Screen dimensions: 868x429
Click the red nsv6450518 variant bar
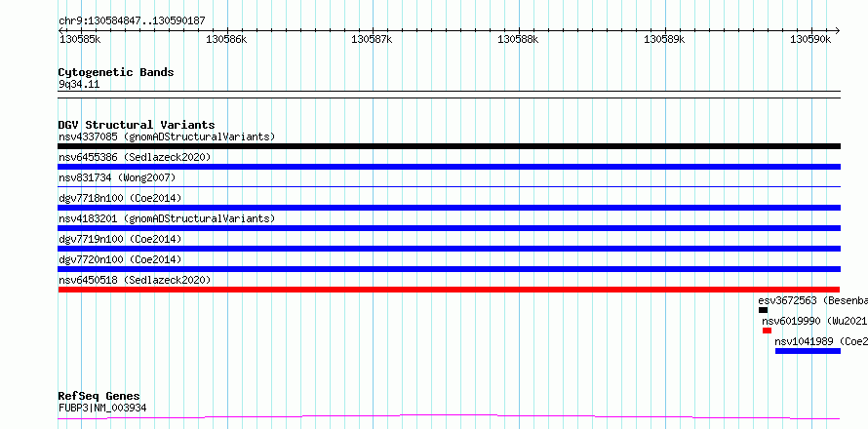[449, 290]
